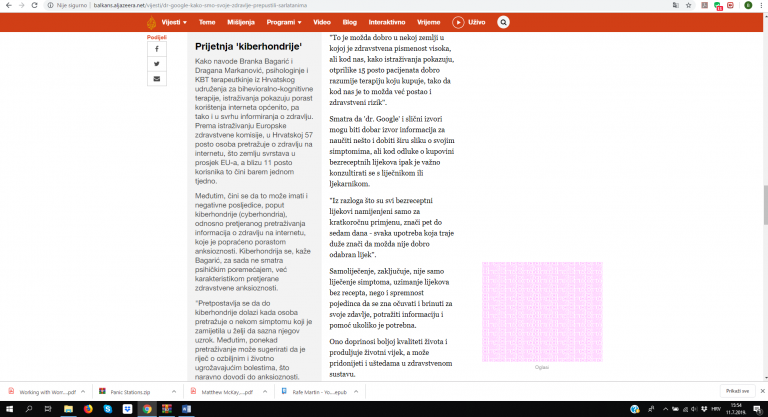Share article on Twitter
This screenshot has width=768, height=417.
point(156,62)
